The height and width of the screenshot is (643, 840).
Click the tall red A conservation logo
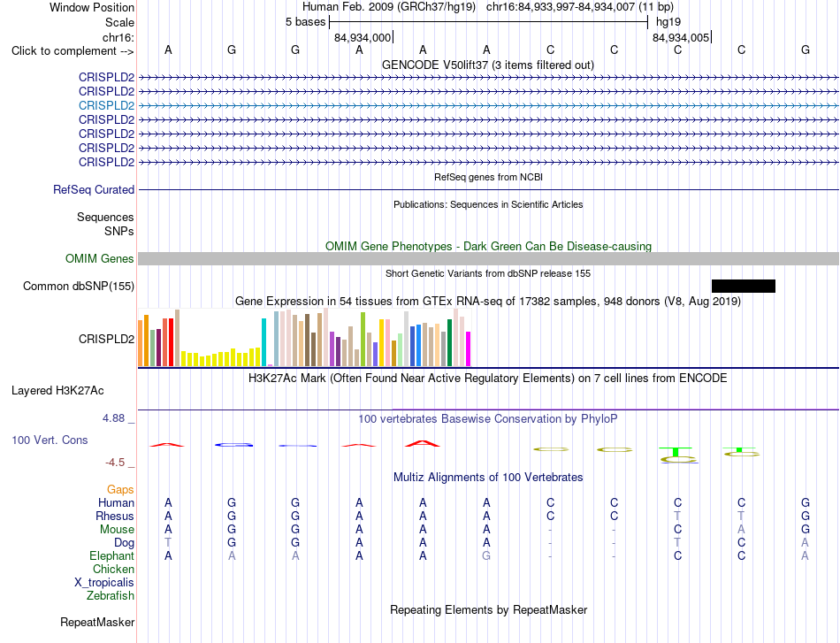(x=423, y=443)
